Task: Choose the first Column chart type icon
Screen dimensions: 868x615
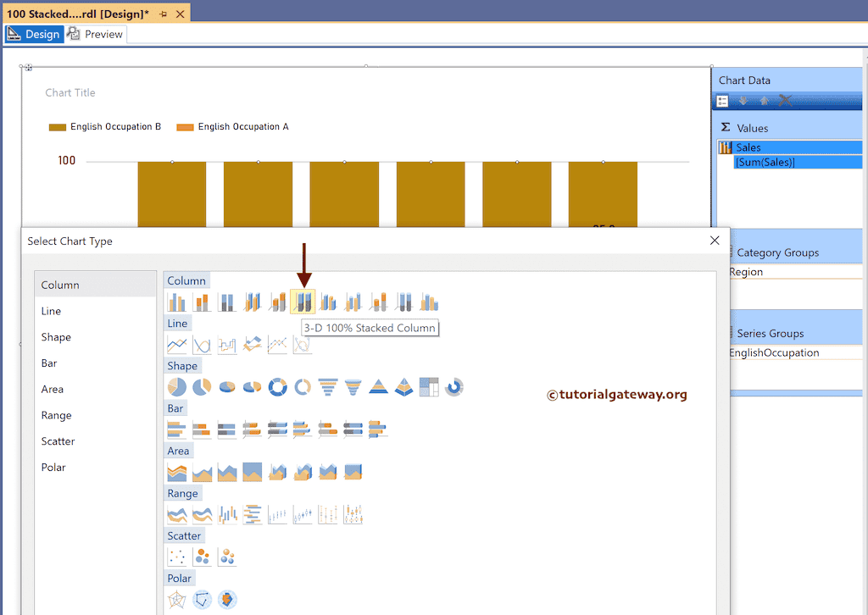Action: (x=176, y=302)
